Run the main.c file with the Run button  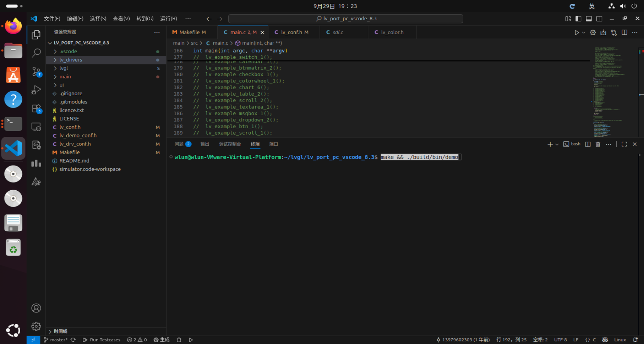click(x=577, y=33)
